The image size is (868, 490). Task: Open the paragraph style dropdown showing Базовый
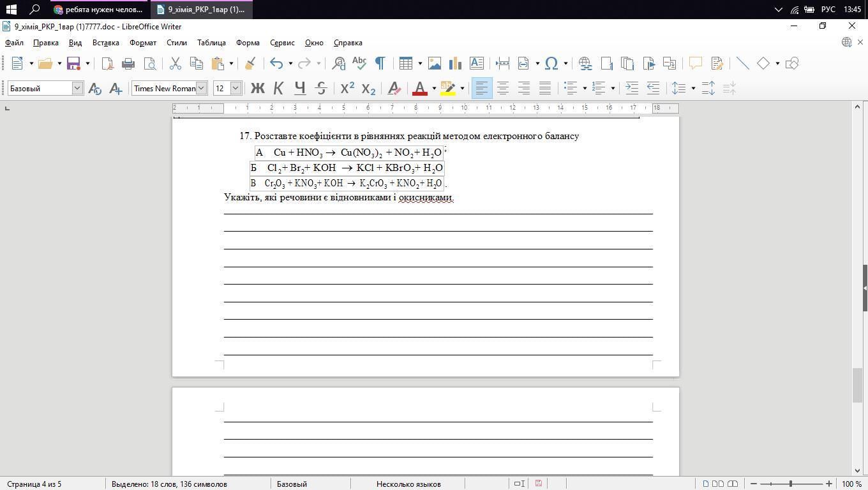tap(77, 88)
